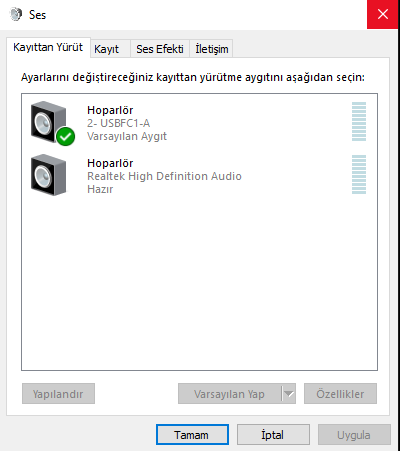
Task: Select the Realtek High Definition Audio speaker icon
Action: (x=49, y=175)
